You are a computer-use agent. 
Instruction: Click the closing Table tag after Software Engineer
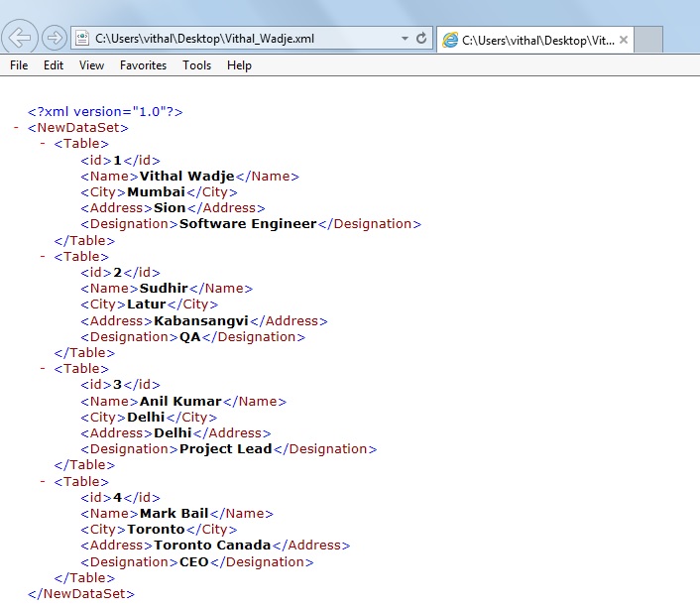click(x=84, y=241)
